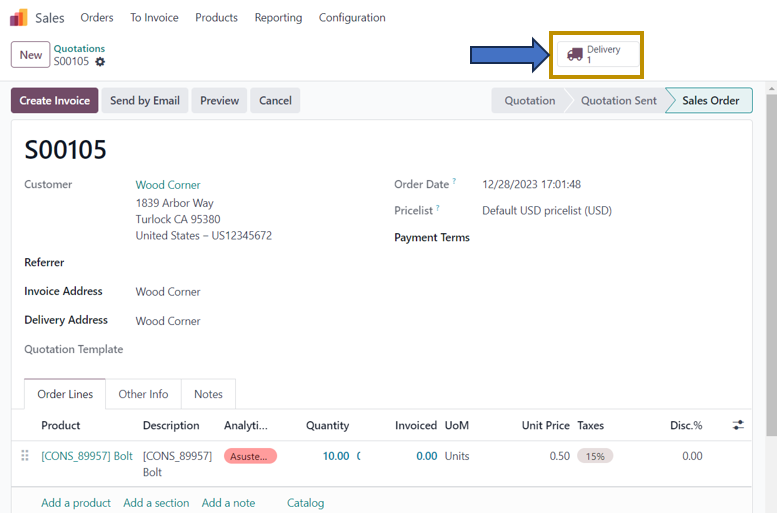This screenshot has height=519, width=777.
Task: Click the Sales app logo icon
Action: click(x=19, y=17)
